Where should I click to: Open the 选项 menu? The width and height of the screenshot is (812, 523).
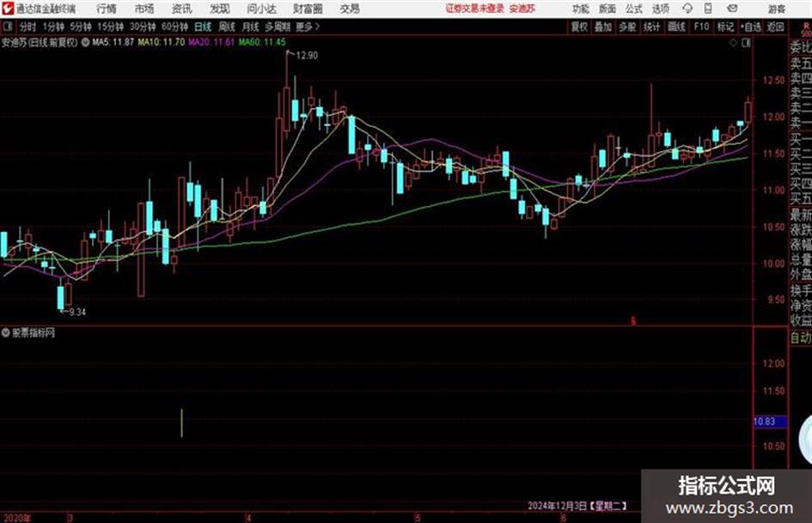tap(661, 9)
